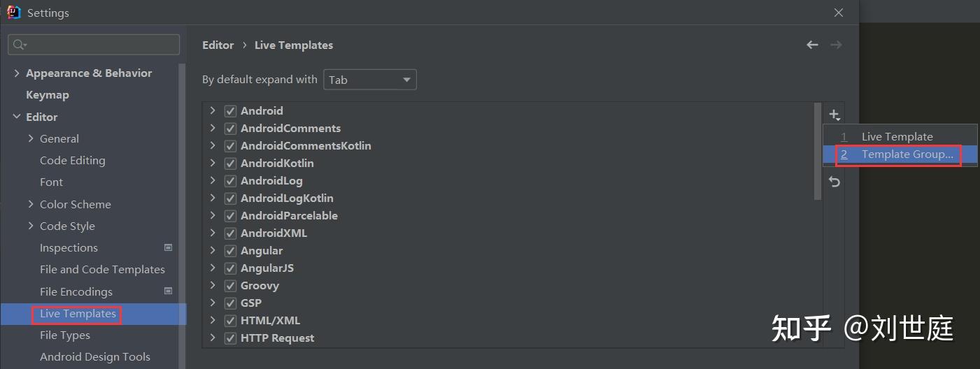Viewport: 980px width, 369px height.
Task: Select File and Code Templates settings
Action: click(102, 270)
